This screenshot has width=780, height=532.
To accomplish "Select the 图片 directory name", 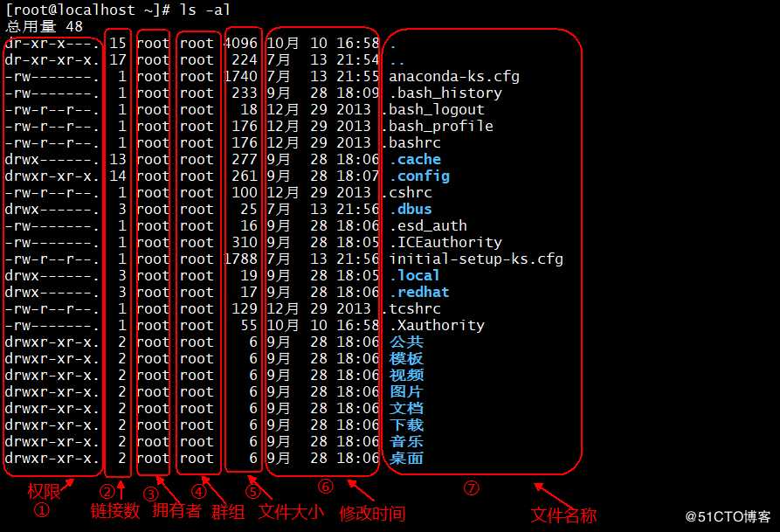I will pyautogui.click(x=406, y=391).
